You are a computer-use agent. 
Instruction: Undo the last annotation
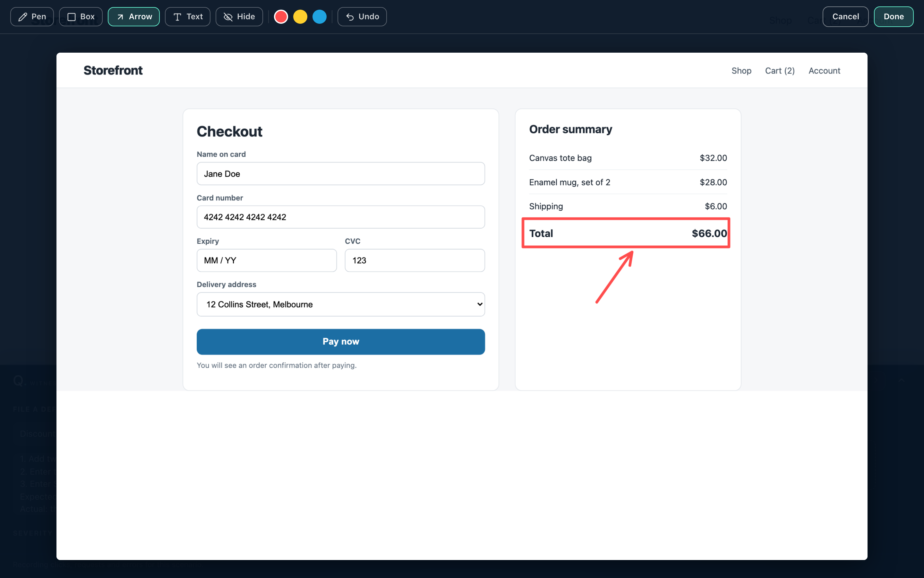click(x=362, y=17)
